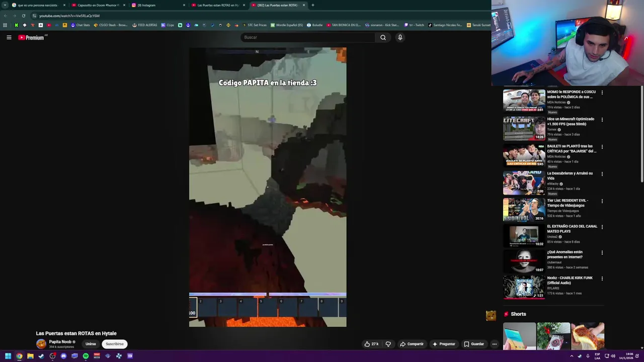Open the YouTube guide hamburger menu
644x362 pixels.
(9, 37)
